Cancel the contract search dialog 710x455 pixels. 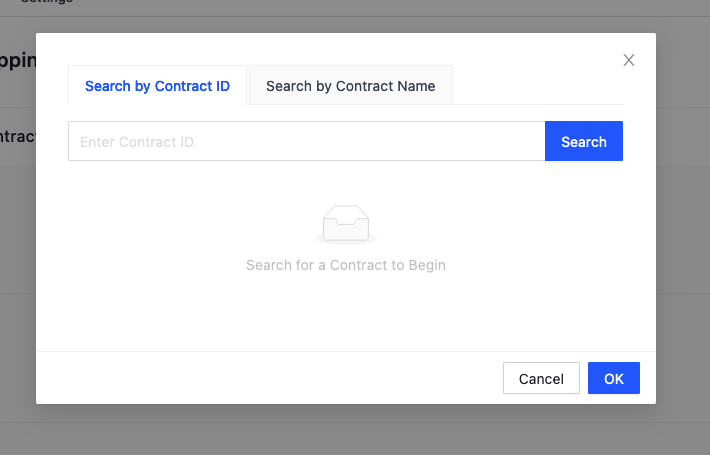point(541,379)
